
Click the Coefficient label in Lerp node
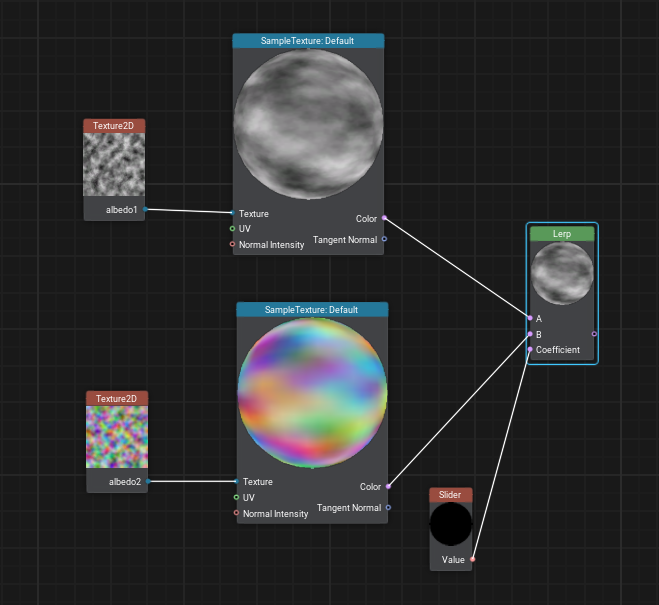point(558,350)
